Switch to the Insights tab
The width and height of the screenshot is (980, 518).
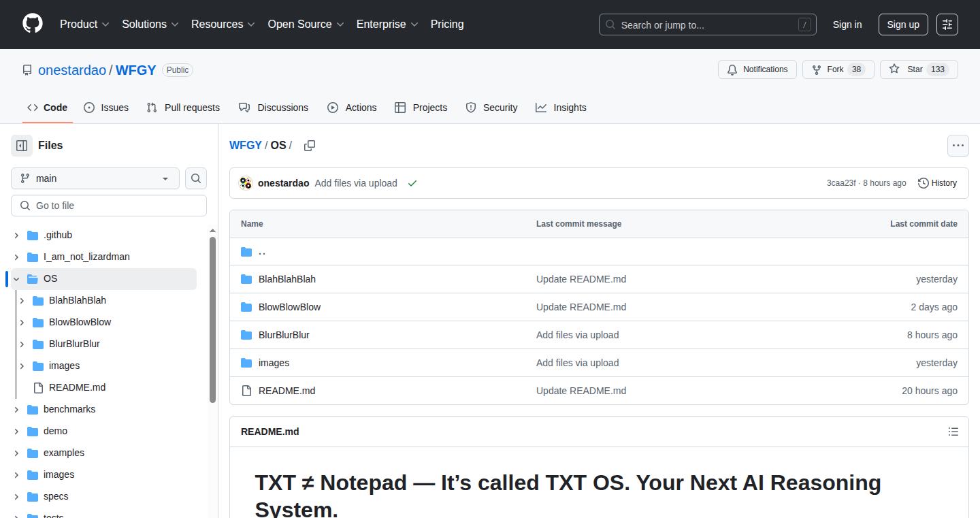pos(561,108)
